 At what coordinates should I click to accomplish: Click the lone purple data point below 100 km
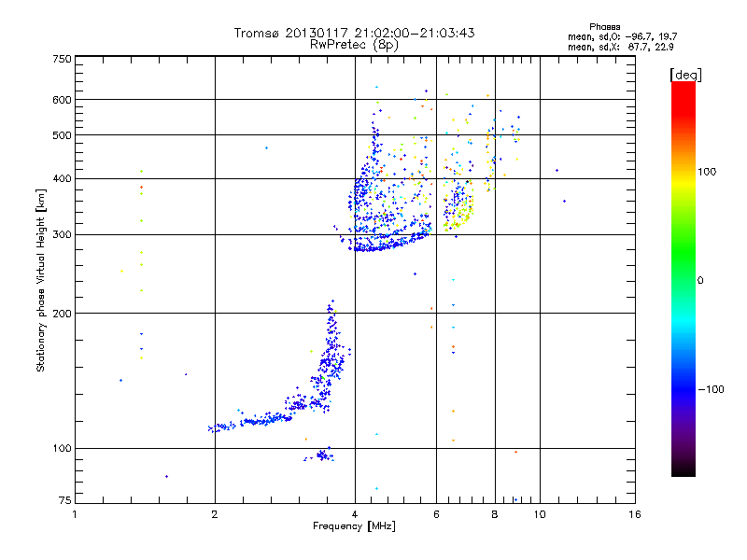[166, 476]
